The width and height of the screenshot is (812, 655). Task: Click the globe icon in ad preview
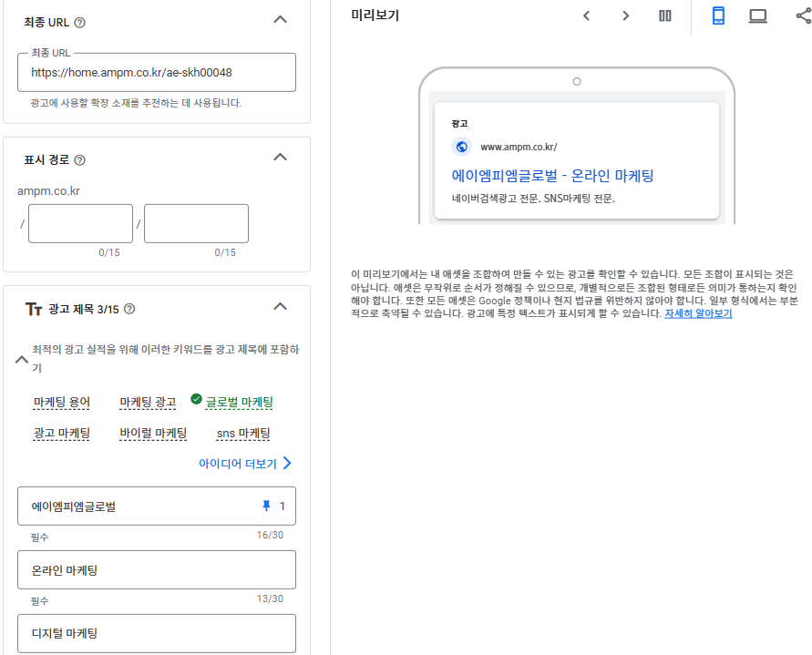pyautogui.click(x=461, y=147)
